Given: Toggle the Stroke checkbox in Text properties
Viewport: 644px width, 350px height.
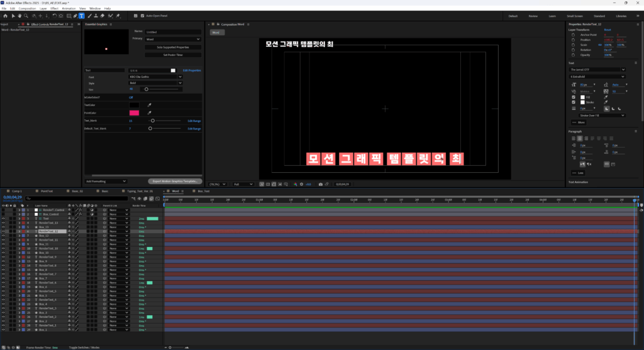Looking at the screenshot, I should click(x=574, y=102).
